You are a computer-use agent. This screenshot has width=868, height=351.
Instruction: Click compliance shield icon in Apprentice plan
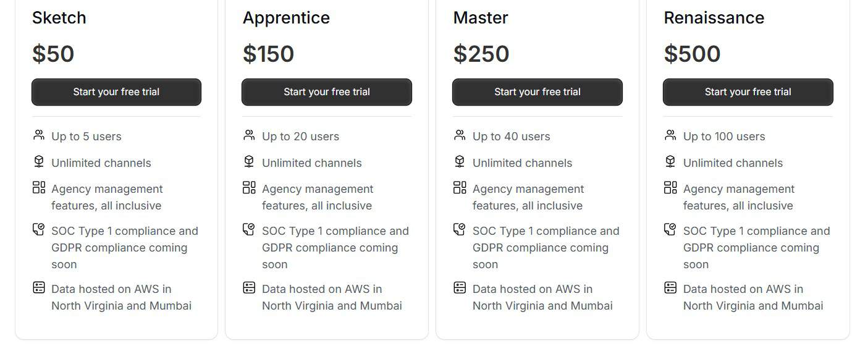249,230
